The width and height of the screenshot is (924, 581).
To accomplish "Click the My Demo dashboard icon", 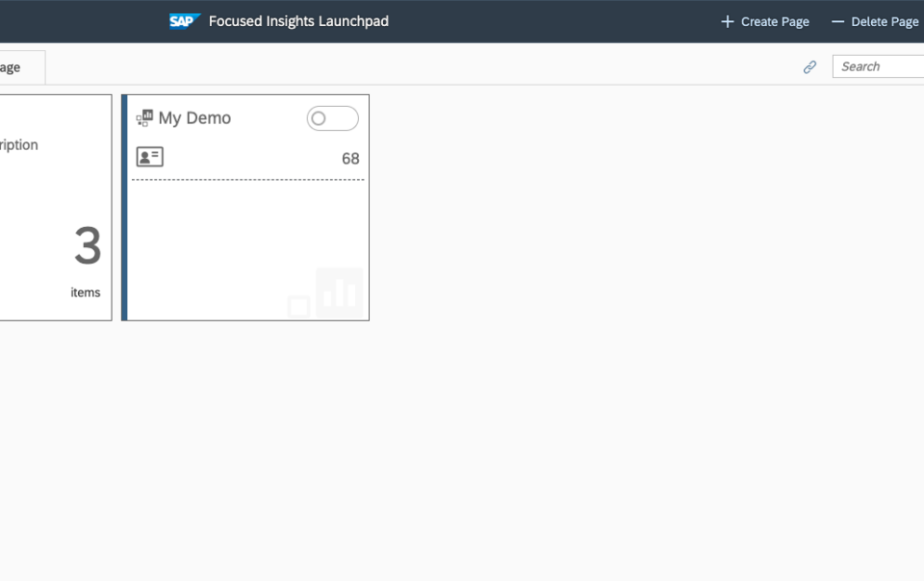I will 144,117.
